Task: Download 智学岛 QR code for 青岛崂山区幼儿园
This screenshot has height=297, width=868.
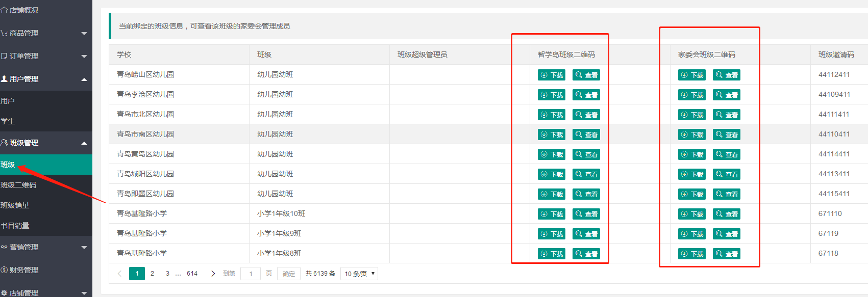Action: click(x=551, y=75)
